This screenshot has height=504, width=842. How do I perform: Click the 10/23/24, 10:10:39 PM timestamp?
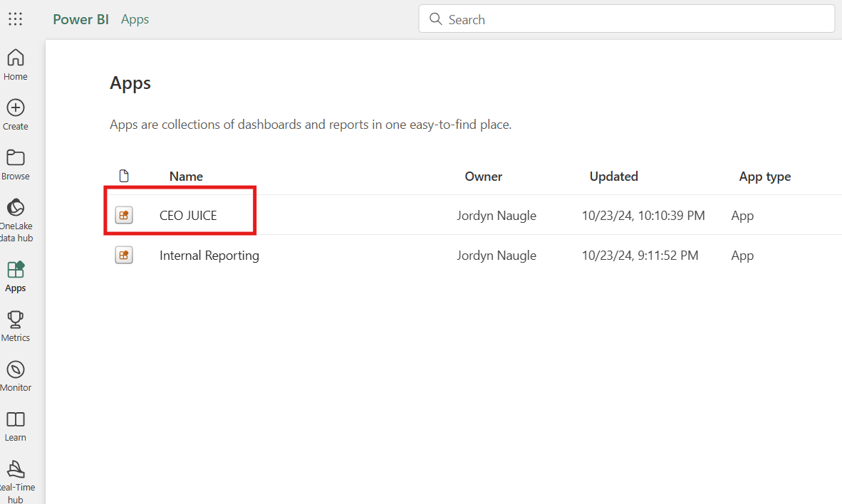pos(643,215)
